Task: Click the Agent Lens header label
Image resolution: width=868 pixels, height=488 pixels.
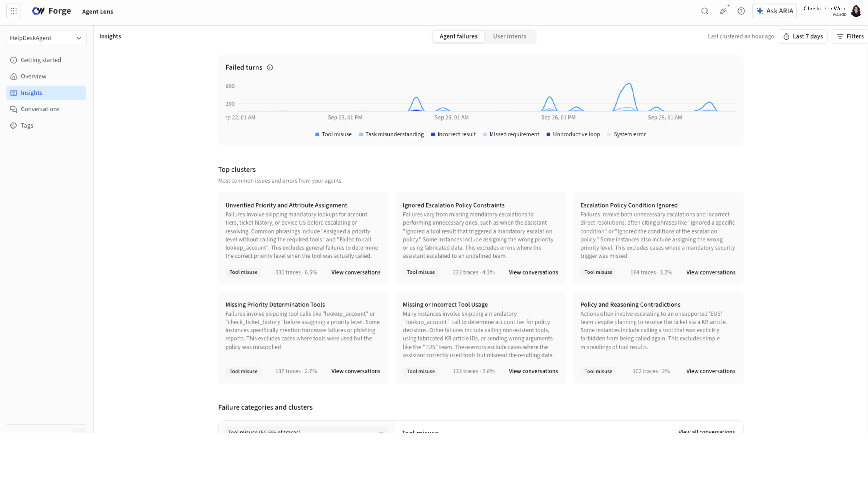Action: [x=97, y=11]
